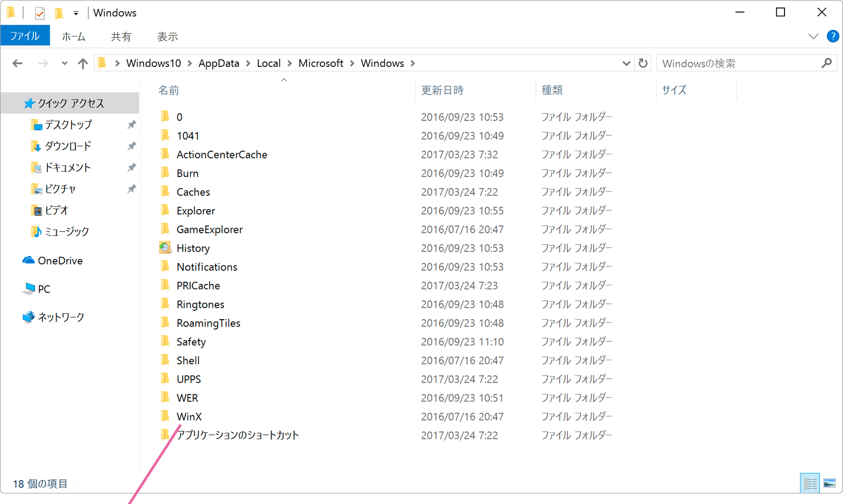Sort by the 更新日時 column header
The width and height of the screenshot is (843, 504).
click(x=443, y=90)
